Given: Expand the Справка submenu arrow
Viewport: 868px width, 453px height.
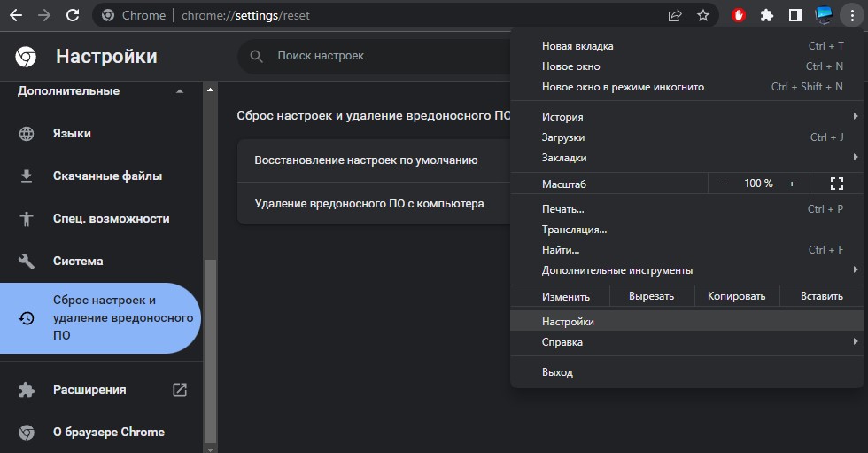Looking at the screenshot, I should pos(856,341).
